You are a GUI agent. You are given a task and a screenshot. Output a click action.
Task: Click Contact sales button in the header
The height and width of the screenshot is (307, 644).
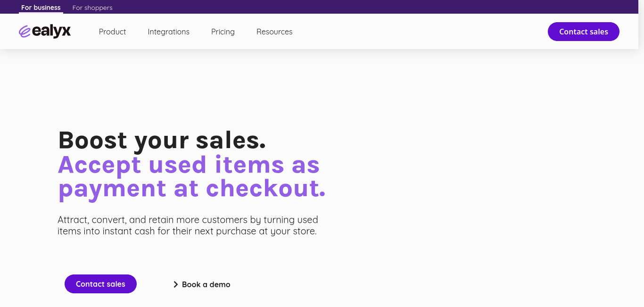584,32
